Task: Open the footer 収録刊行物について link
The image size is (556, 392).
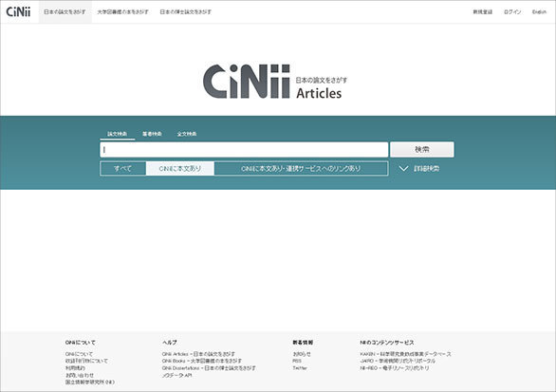Action: [x=86, y=361]
